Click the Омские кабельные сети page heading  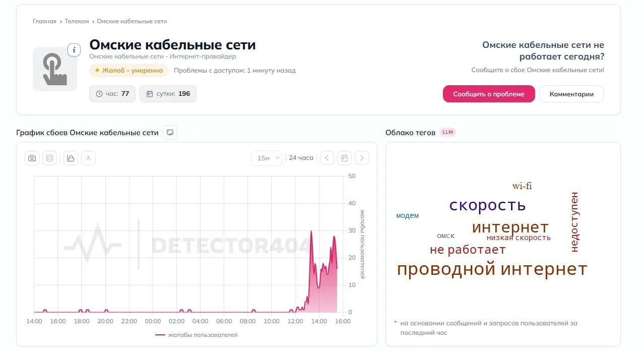click(172, 45)
